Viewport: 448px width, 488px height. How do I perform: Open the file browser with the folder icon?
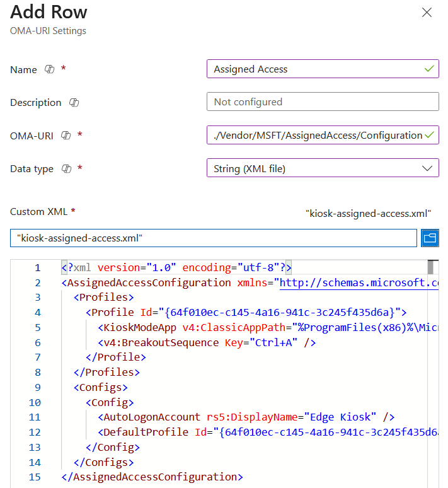pyautogui.click(x=430, y=238)
